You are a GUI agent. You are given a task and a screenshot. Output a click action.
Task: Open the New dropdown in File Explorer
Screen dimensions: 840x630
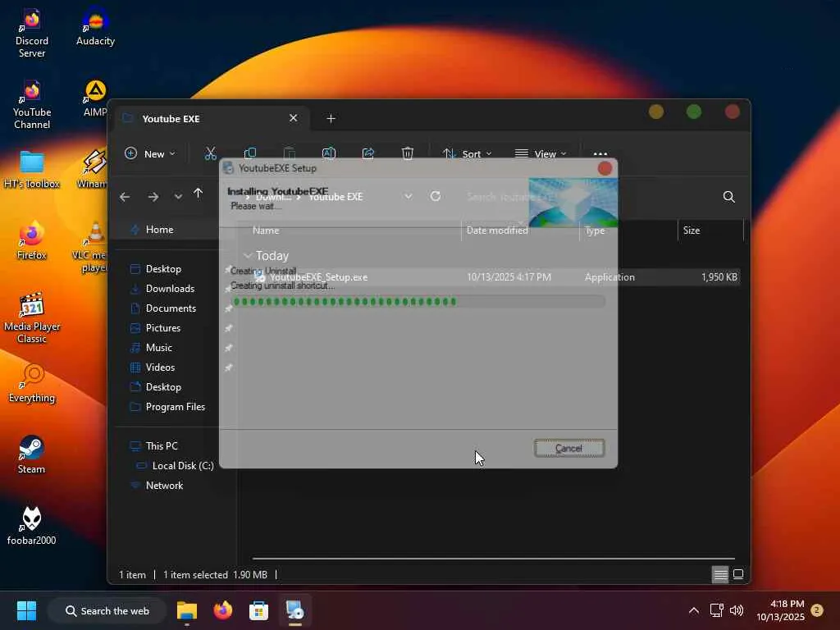click(x=150, y=153)
